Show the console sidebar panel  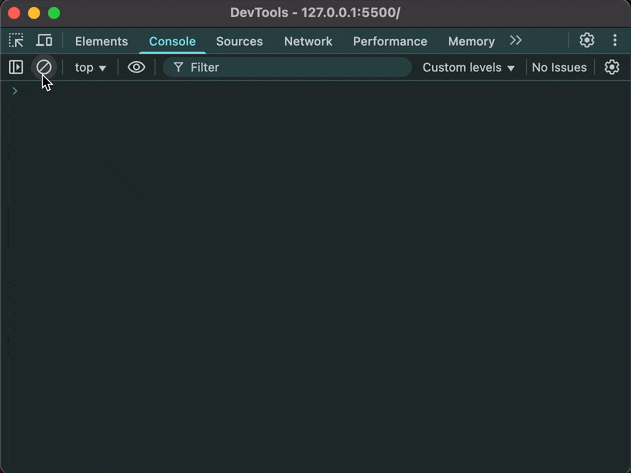pos(16,67)
